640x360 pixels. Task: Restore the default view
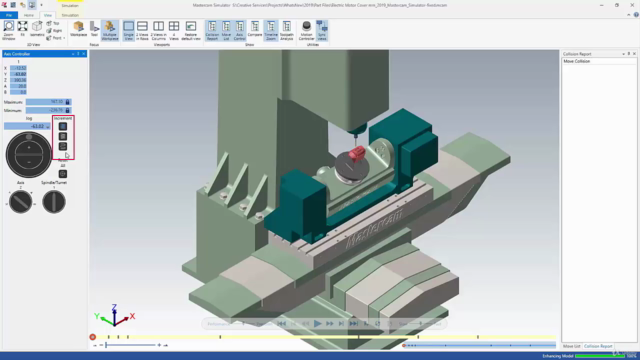[x=191, y=30]
